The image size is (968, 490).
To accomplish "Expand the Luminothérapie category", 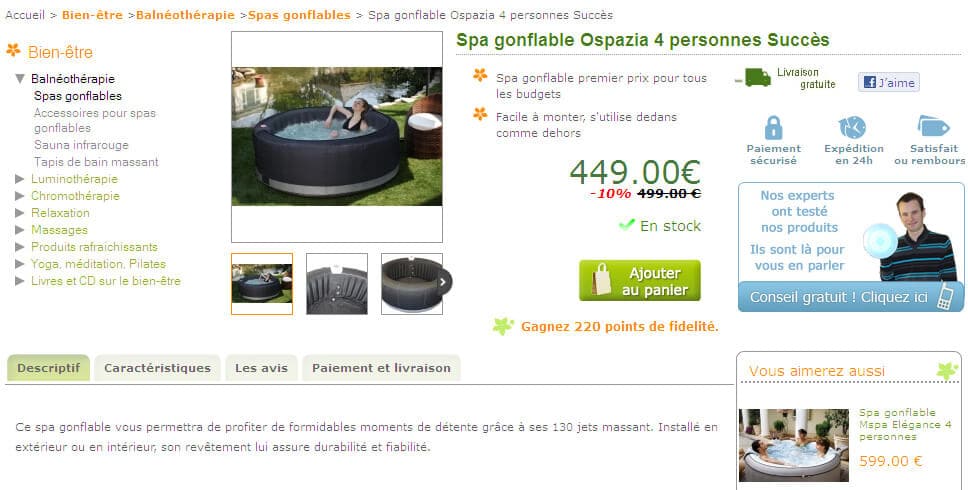I will 20,179.
